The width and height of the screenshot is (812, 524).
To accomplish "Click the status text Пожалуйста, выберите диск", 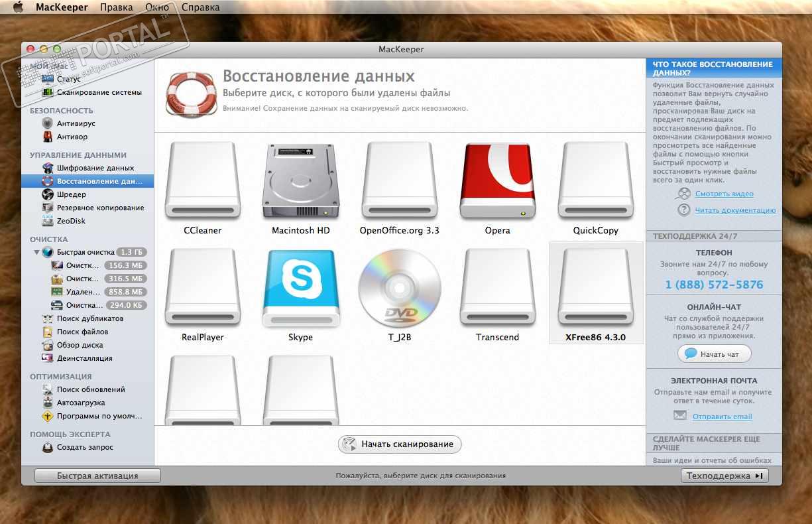I will pyautogui.click(x=420, y=476).
